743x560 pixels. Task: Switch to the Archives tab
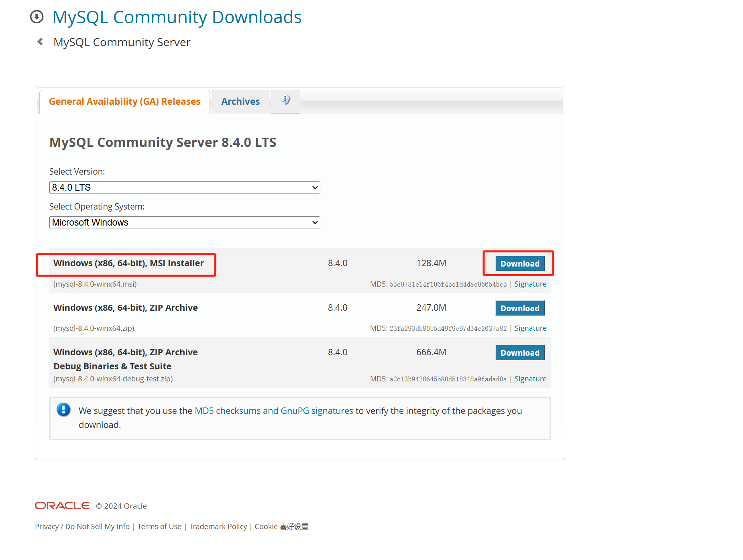click(240, 102)
